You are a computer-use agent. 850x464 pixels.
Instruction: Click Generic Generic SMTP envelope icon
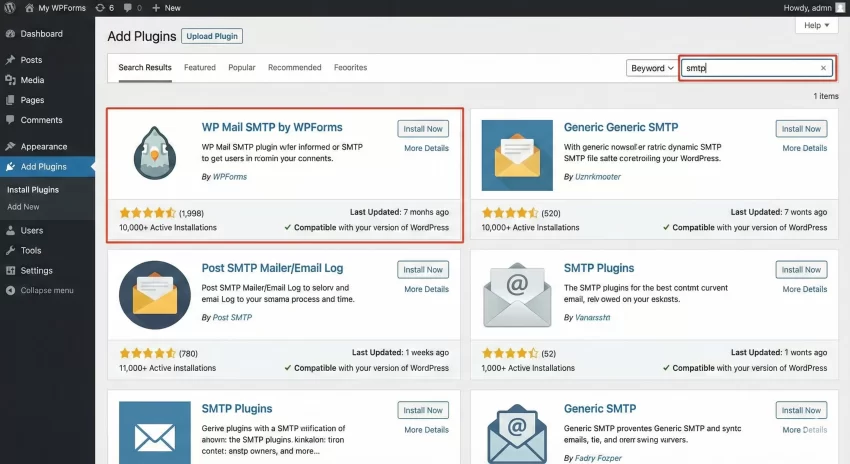[x=517, y=156]
